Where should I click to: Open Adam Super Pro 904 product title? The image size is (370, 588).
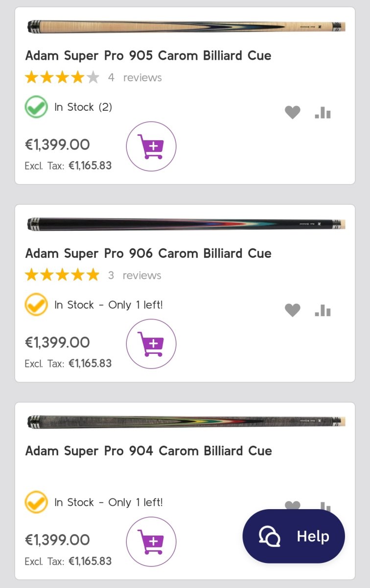tap(148, 451)
